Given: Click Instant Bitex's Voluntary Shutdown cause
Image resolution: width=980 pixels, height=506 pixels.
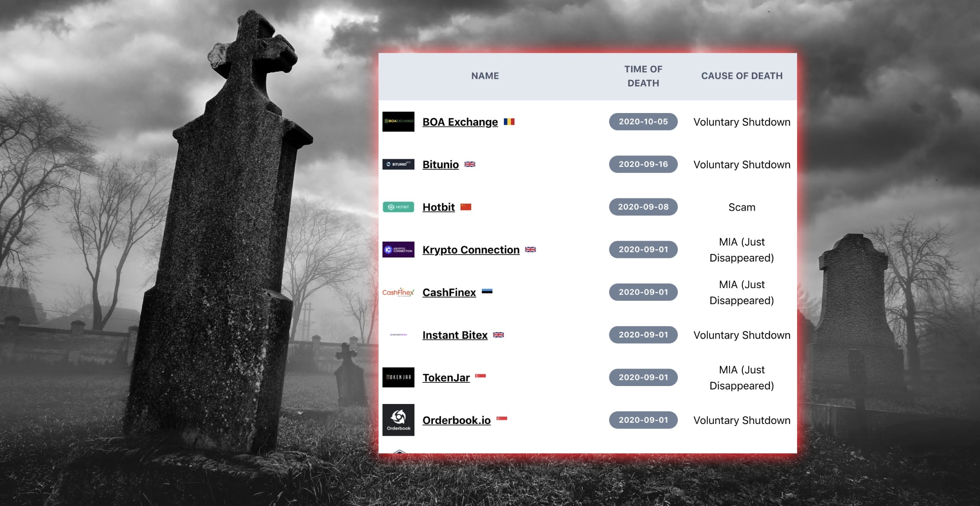Looking at the screenshot, I should (742, 335).
